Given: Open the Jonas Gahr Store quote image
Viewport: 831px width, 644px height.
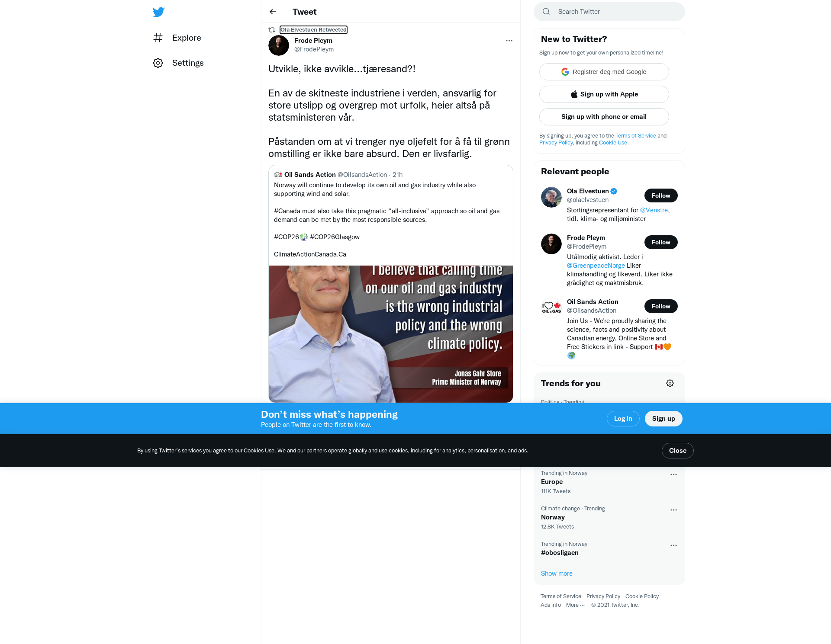Looking at the screenshot, I should tap(391, 334).
